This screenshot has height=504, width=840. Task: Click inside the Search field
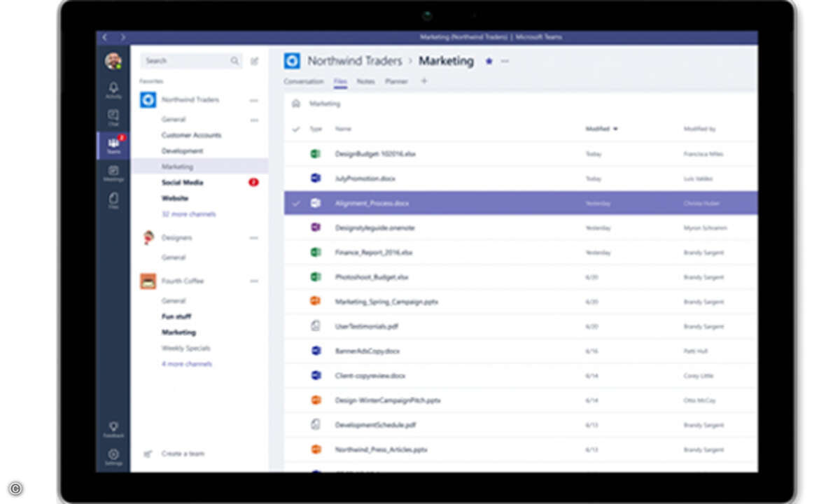tap(191, 61)
